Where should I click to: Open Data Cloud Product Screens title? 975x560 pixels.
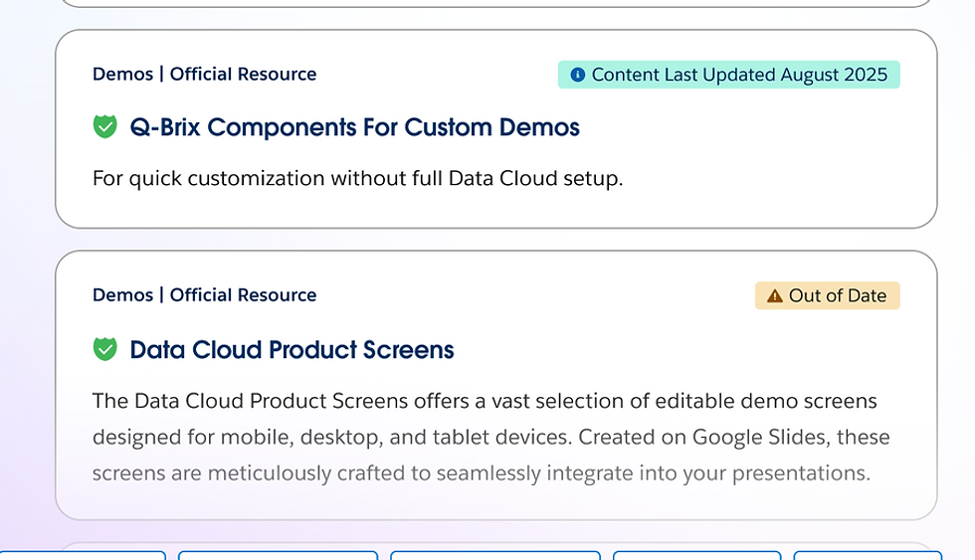(x=292, y=350)
